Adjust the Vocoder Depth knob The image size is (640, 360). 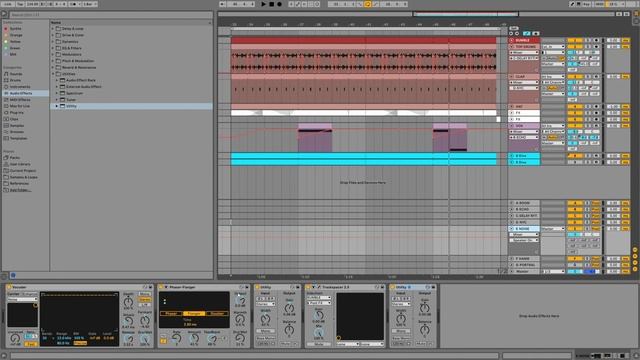[x=128, y=302]
